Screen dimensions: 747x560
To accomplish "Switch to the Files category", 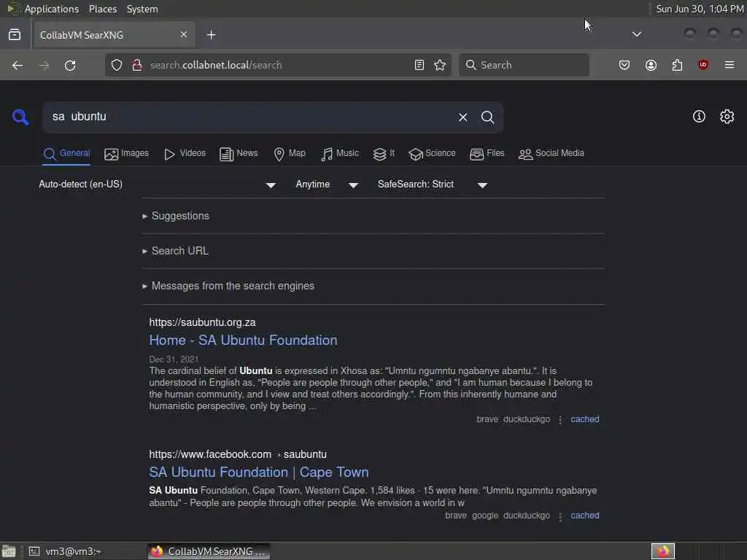I will pos(487,154).
